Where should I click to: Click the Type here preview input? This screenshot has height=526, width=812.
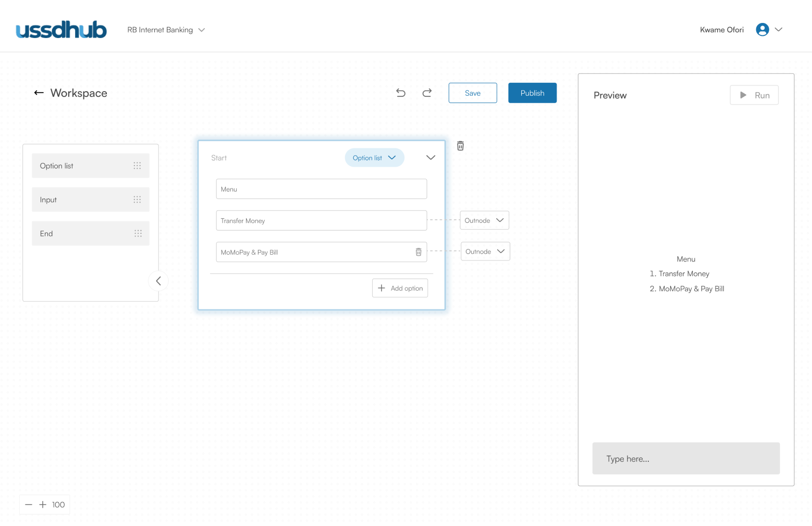tap(686, 458)
